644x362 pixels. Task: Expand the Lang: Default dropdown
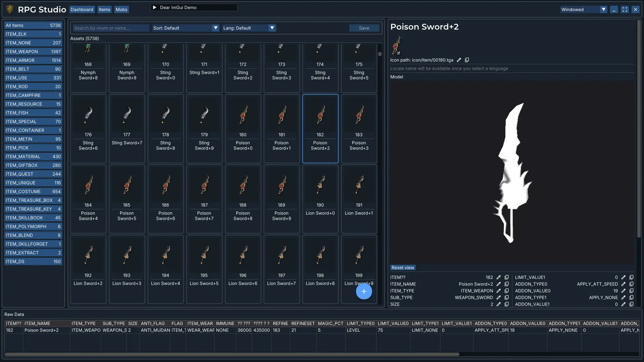coord(249,28)
